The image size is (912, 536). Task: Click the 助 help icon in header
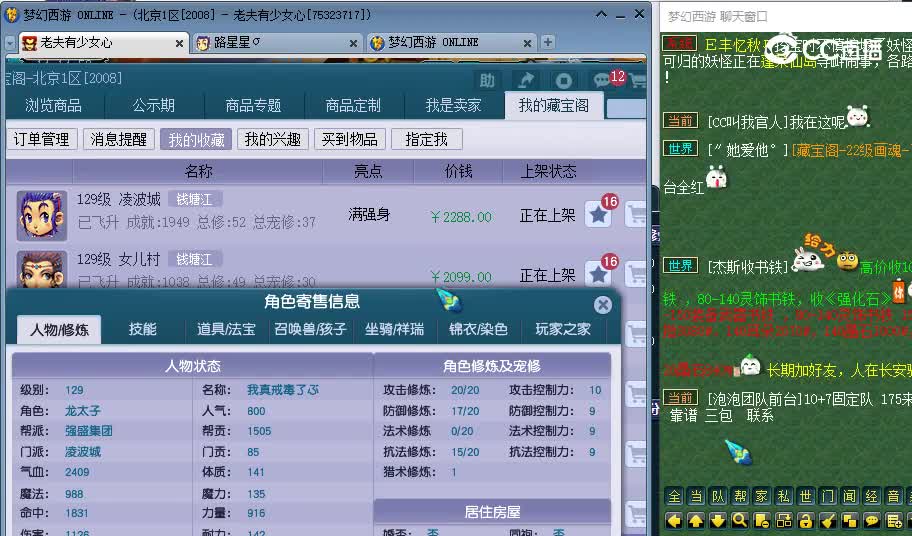point(487,81)
